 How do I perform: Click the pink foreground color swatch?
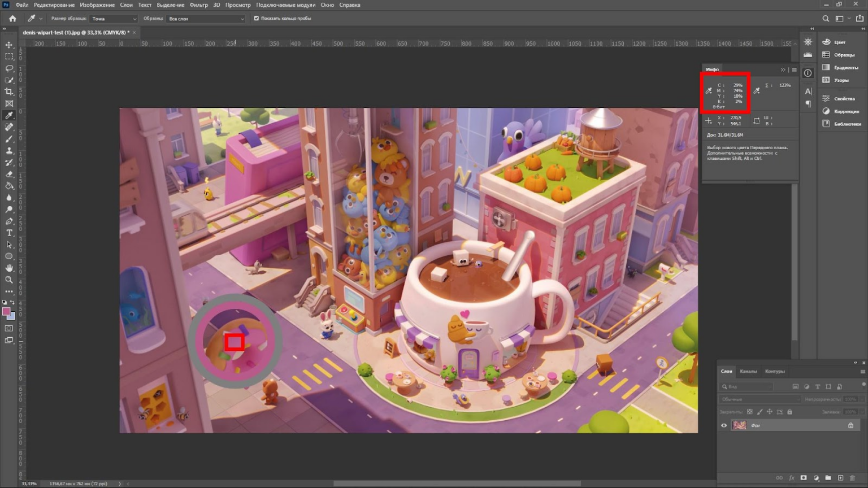(6, 312)
